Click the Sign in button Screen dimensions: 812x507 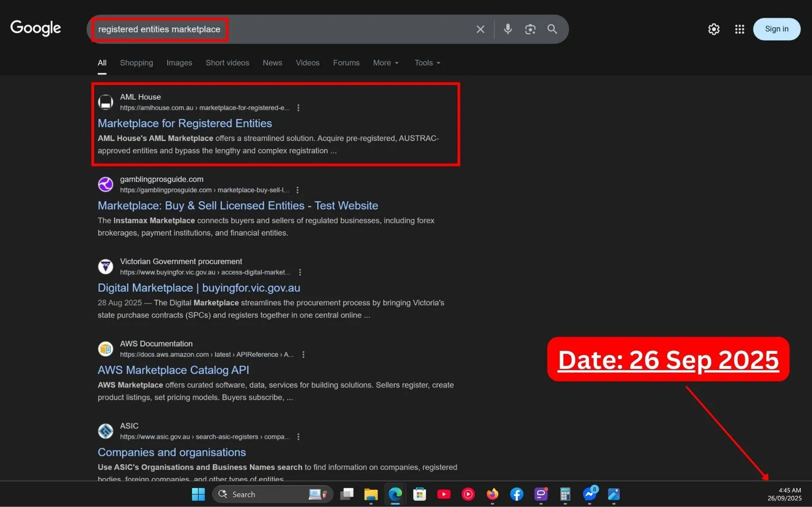pyautogui.click(x=776, y=29)
